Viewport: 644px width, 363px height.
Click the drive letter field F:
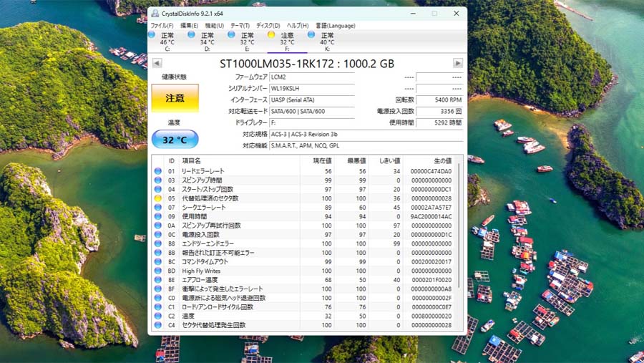[x=312, y=122]
